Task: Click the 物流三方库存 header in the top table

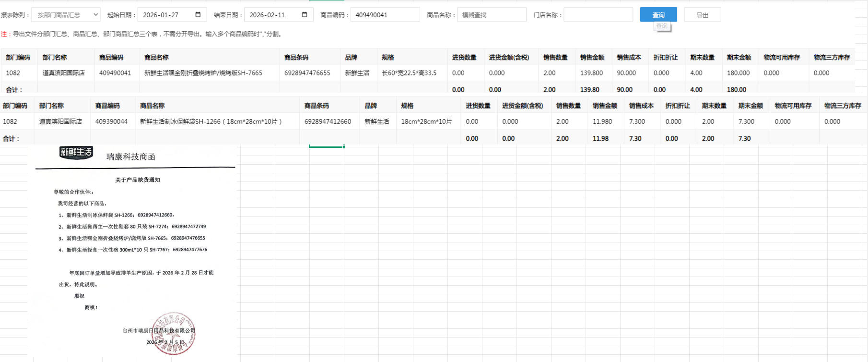Action: click(832, 58)
